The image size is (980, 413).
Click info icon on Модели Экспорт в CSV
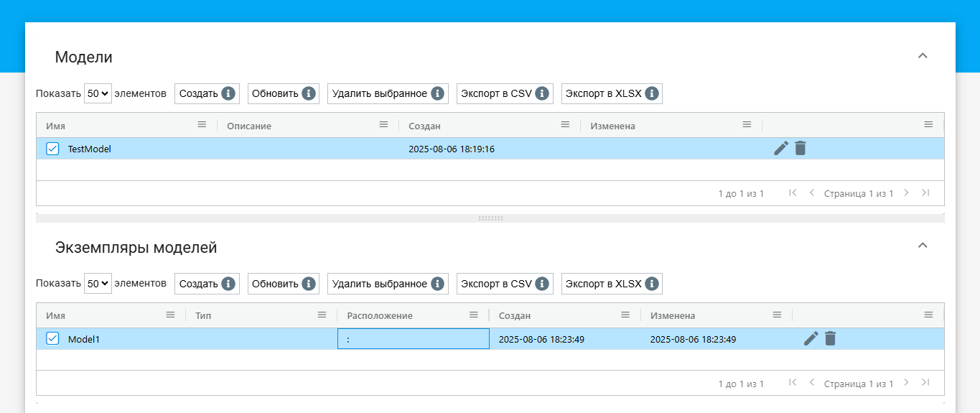tap(542, 93)
